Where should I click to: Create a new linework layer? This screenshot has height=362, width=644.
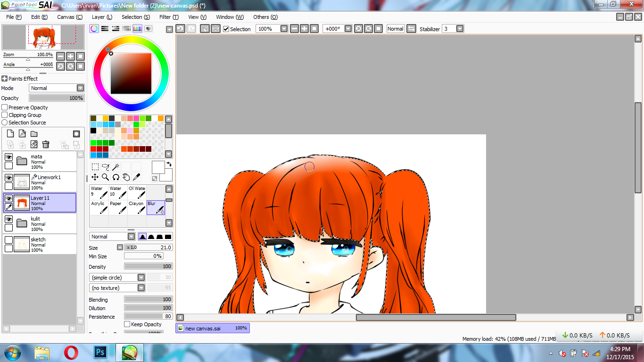[22, 134]
